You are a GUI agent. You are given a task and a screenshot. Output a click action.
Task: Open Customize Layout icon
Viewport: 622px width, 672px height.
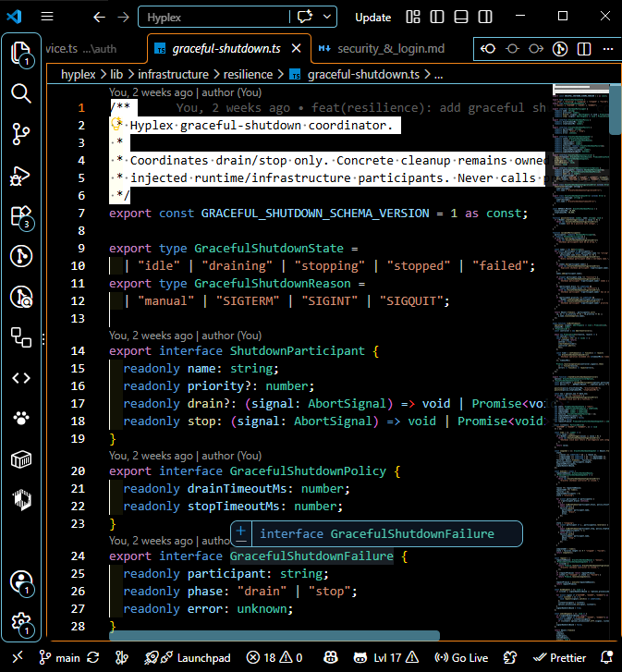click(413, 17)
